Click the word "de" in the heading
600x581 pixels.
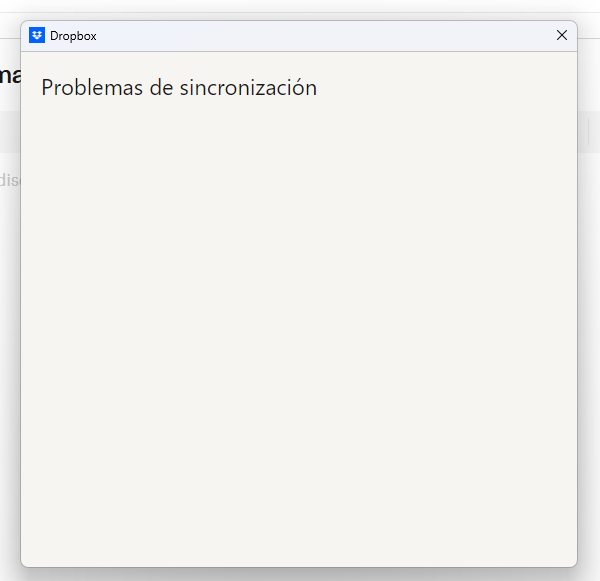tap(161, 88)
